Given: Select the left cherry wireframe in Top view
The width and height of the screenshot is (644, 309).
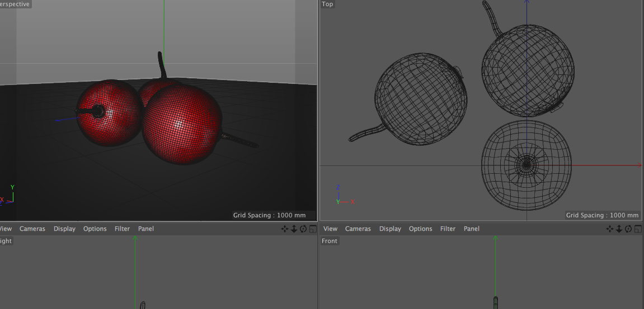Looking at the screenshot, I should tap(421, 98).
